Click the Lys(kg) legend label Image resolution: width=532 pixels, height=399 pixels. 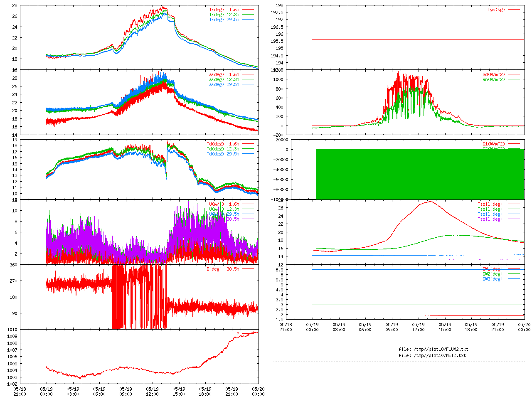[x=496, y=10]
